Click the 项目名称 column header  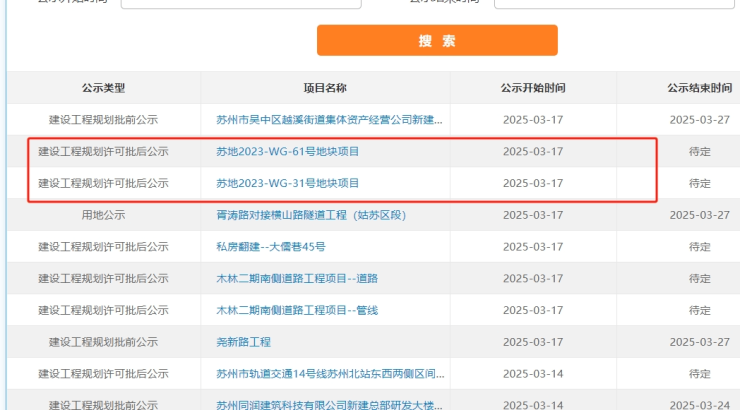tap(325, 88)
